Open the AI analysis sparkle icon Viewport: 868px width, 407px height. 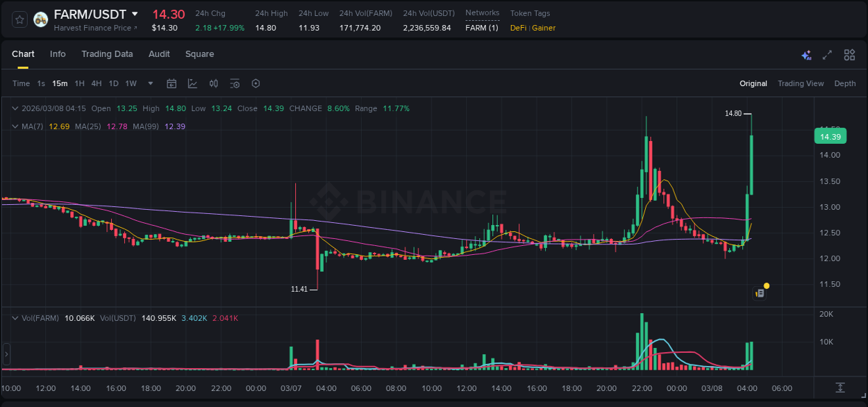pyautogui.click(x=806, y=55)
